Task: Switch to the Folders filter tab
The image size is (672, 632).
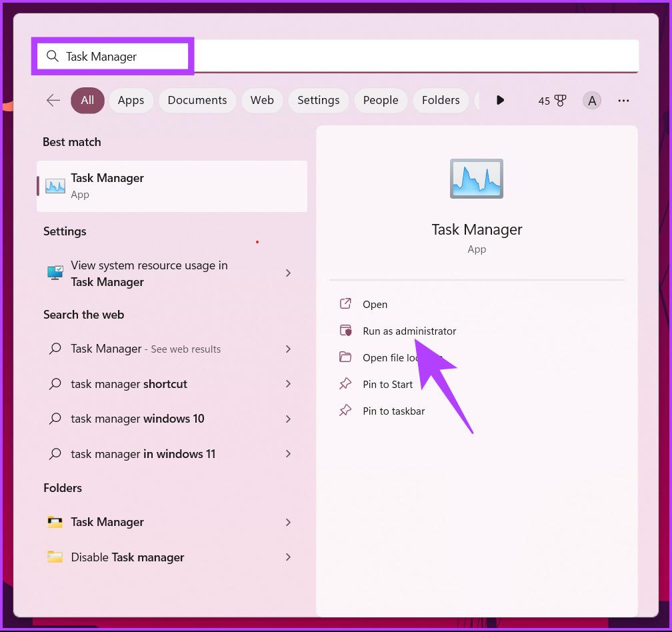Action: click(x=441, y=100)
